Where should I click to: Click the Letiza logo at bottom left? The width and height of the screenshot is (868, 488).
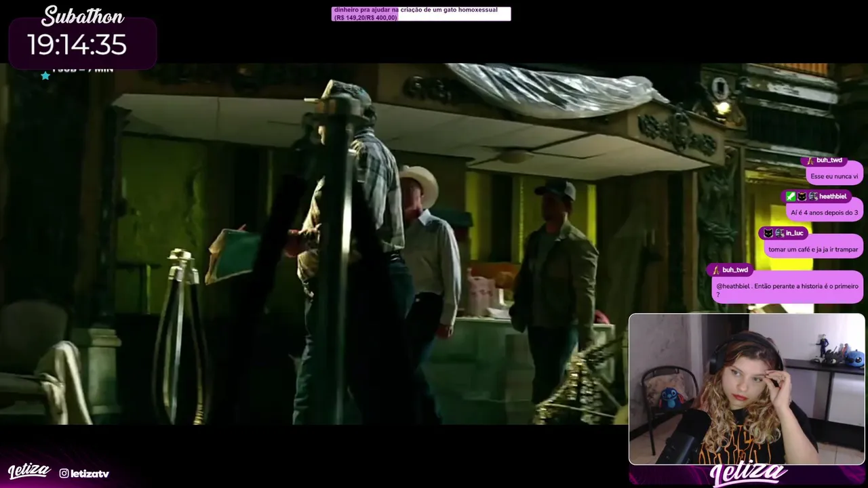(x=28, y=472)
